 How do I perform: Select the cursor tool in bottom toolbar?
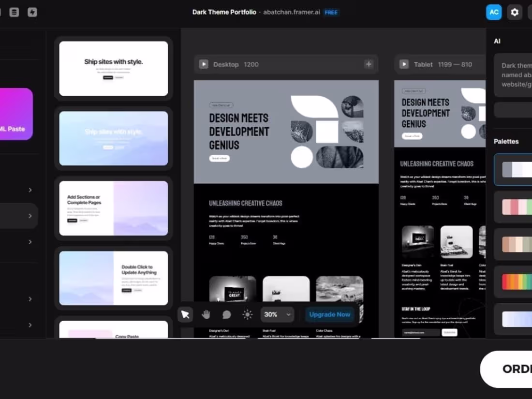[x=185, y=314]
